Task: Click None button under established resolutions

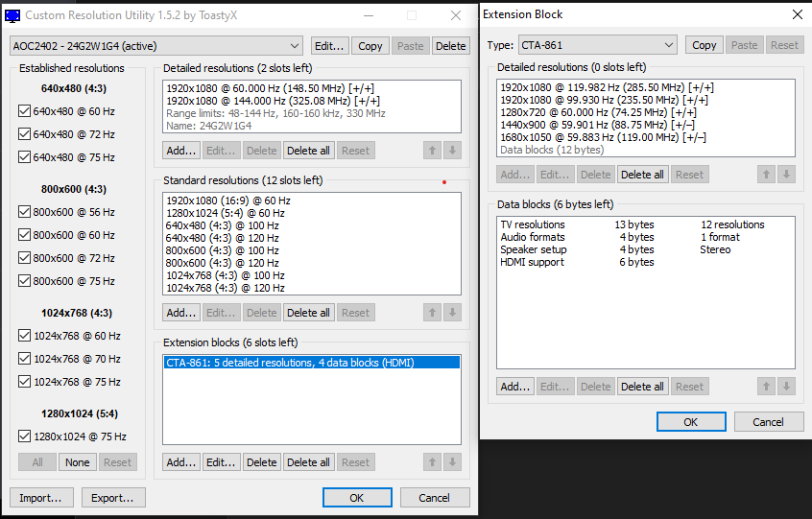Action: [77, 461]
